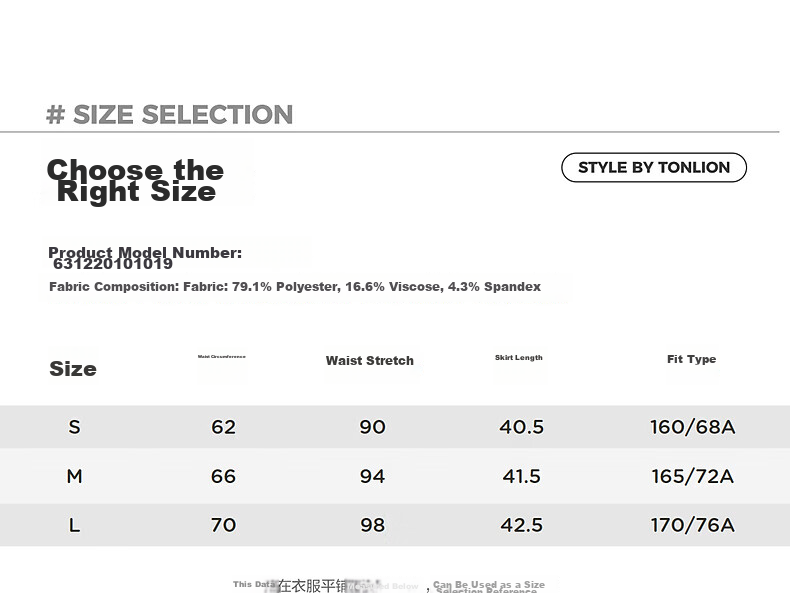Select the S size row label
Viewport: 790px width, 593px height.
74,427
